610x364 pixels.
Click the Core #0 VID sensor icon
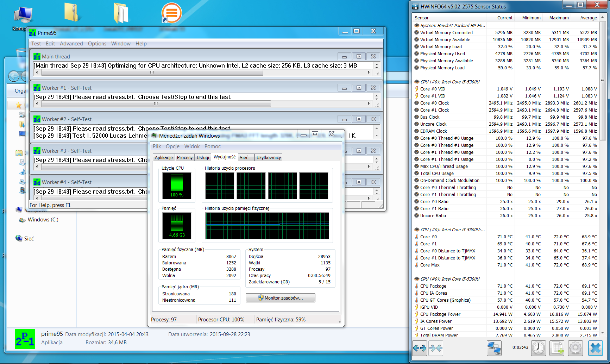(417, 89)
